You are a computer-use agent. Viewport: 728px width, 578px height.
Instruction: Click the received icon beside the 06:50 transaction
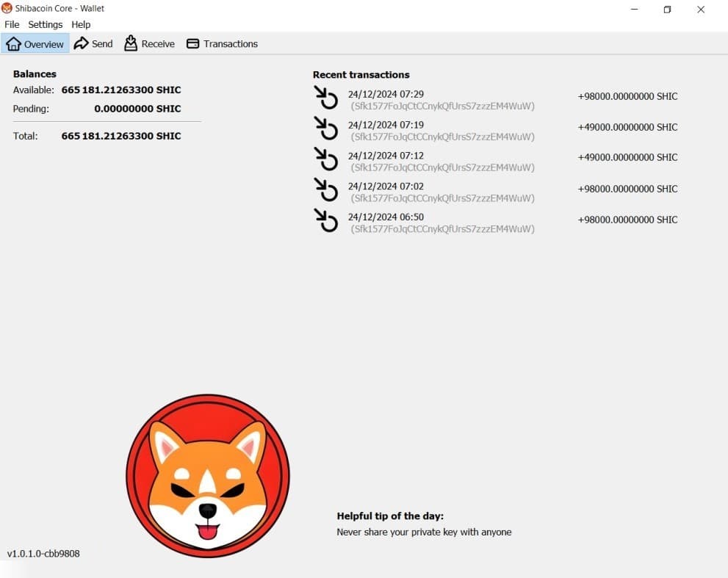(325, 221)
